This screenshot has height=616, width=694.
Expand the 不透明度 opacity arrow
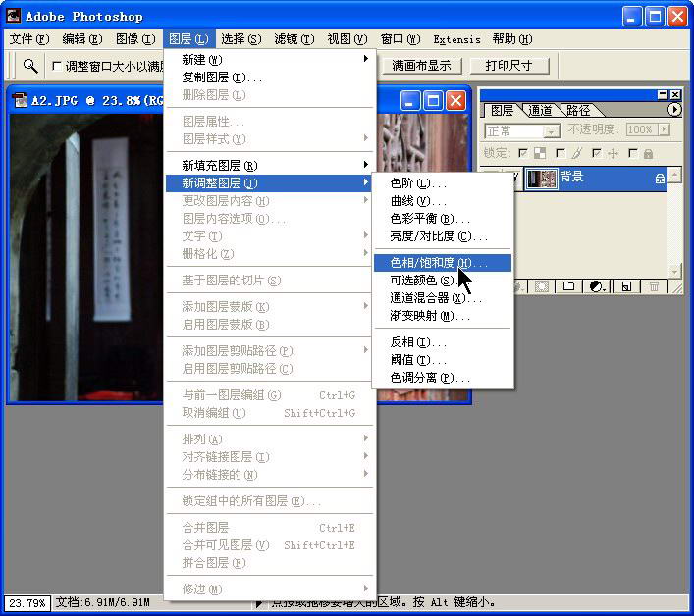pyautogui.click(x=663, y=130)
